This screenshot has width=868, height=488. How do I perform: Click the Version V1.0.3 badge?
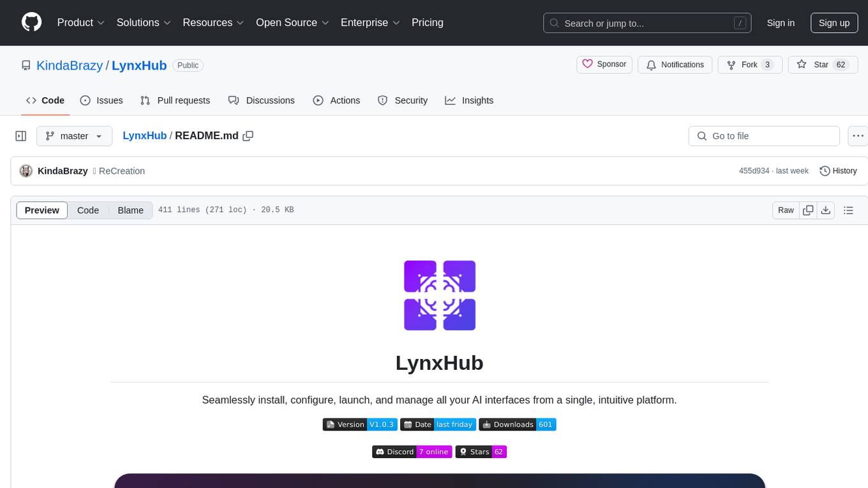pyautogui.click(x=360, y=425)
